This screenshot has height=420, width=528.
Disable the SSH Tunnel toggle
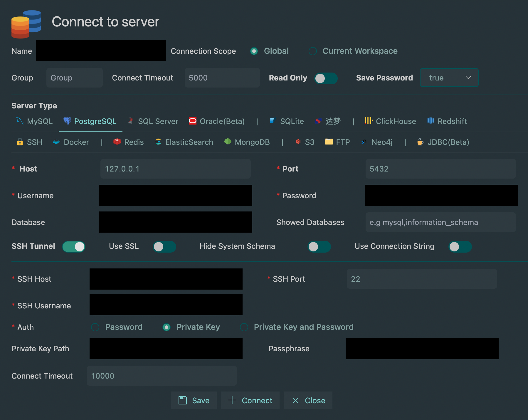[73, 246]
